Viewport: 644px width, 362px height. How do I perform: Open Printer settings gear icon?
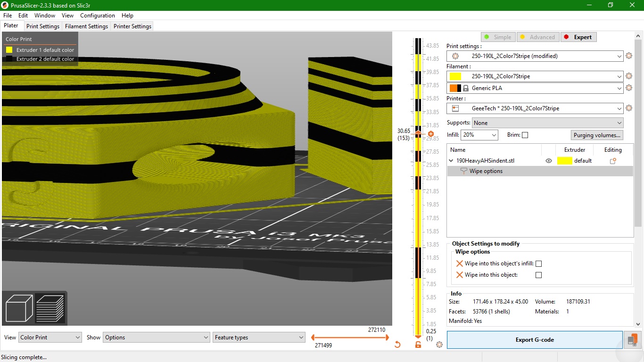pos(628,108)
